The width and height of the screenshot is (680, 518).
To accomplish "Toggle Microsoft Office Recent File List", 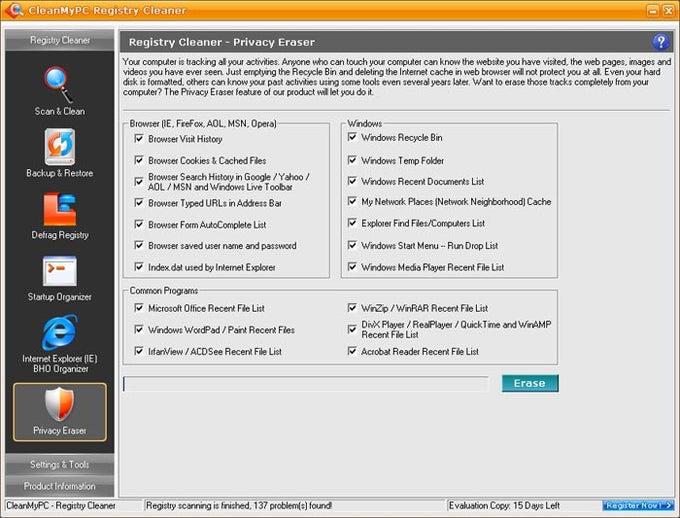I will (x=139, y=308).
